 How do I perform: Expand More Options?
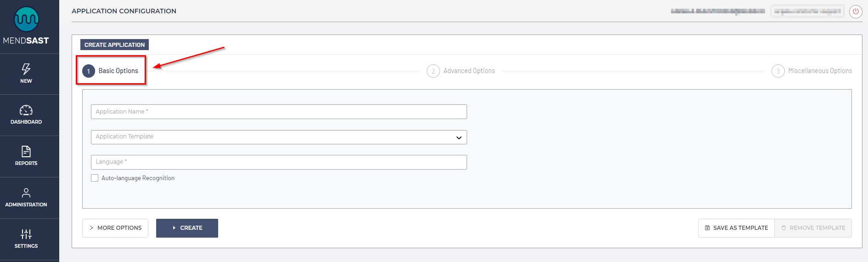pos(115,228)
